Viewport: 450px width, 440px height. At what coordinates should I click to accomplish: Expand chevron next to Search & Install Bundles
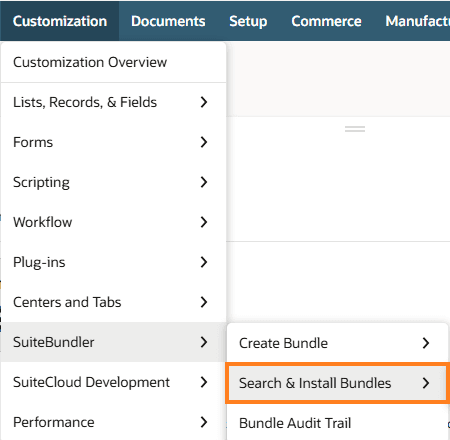tap(426, 383)
